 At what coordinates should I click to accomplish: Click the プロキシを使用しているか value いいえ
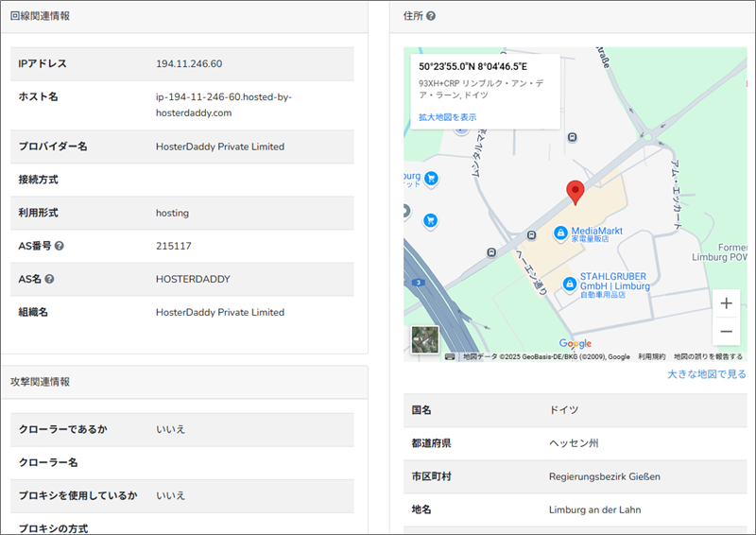click(x=170, y=495)
